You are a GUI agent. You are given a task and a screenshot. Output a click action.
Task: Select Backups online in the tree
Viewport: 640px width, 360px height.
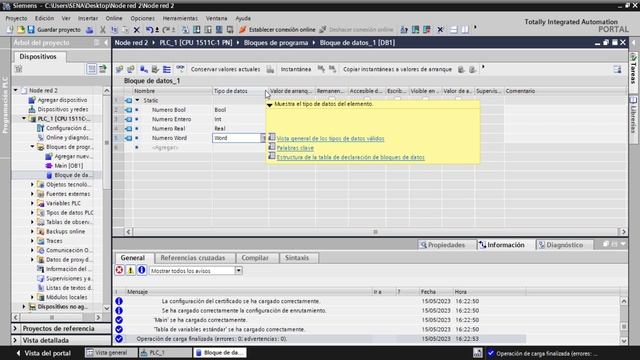click(x=65, y=231)
